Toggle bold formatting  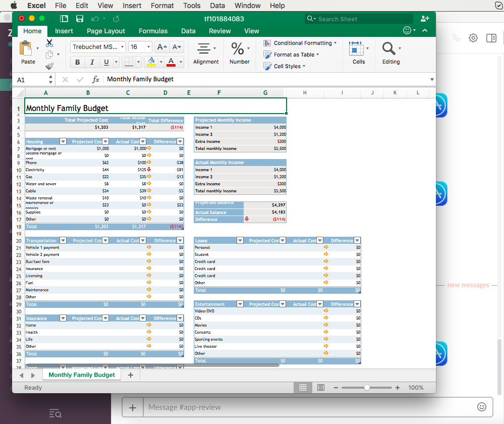pos(78,62)
